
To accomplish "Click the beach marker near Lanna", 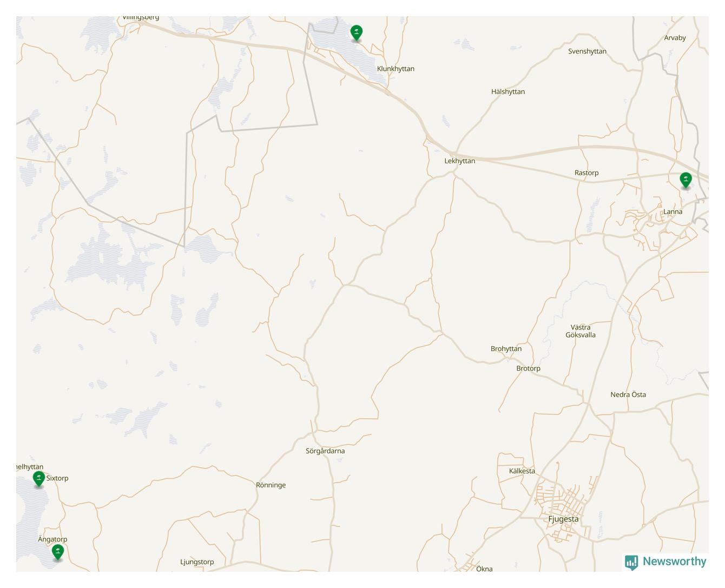I will (686, 180).
